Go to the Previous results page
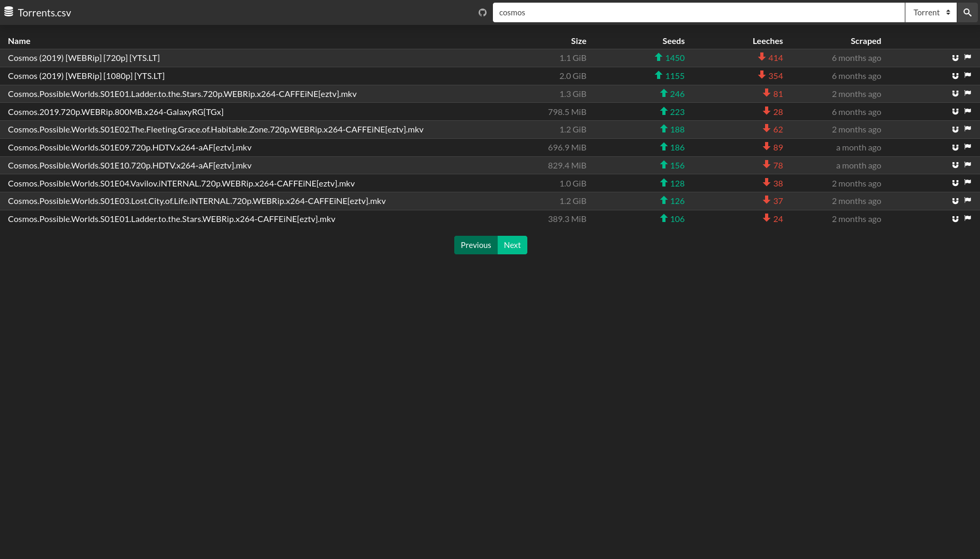 (x=475, y=245)
